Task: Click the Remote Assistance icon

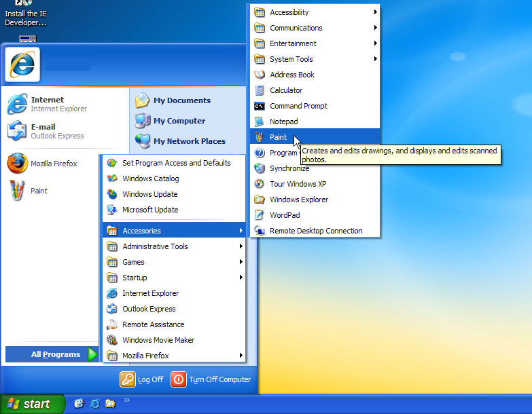Action: 112,324
